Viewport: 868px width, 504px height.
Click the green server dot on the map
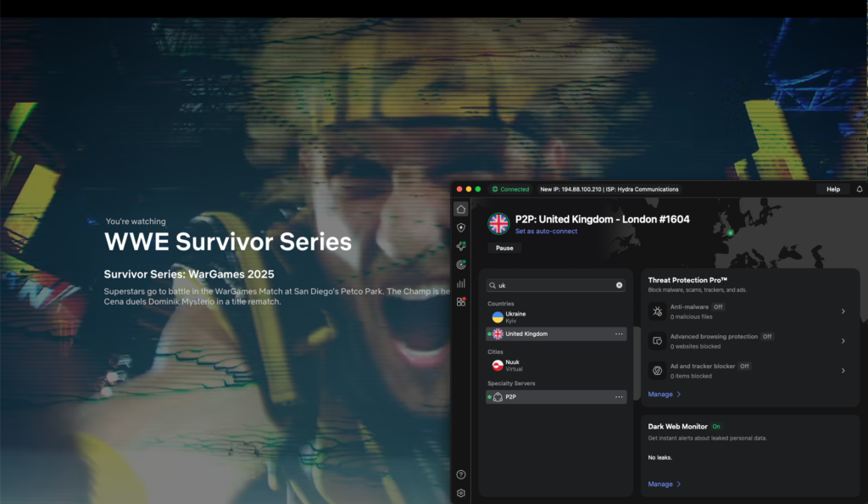pyautogui.click(x=730, y=232)
